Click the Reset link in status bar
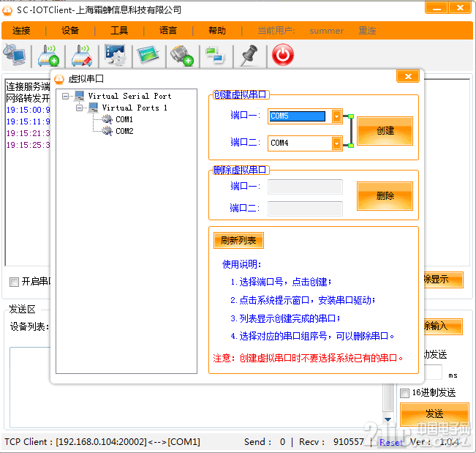Image resolution: width=476 pixels, height=453 pixels. pyautogui.click(x=391, y=442)
